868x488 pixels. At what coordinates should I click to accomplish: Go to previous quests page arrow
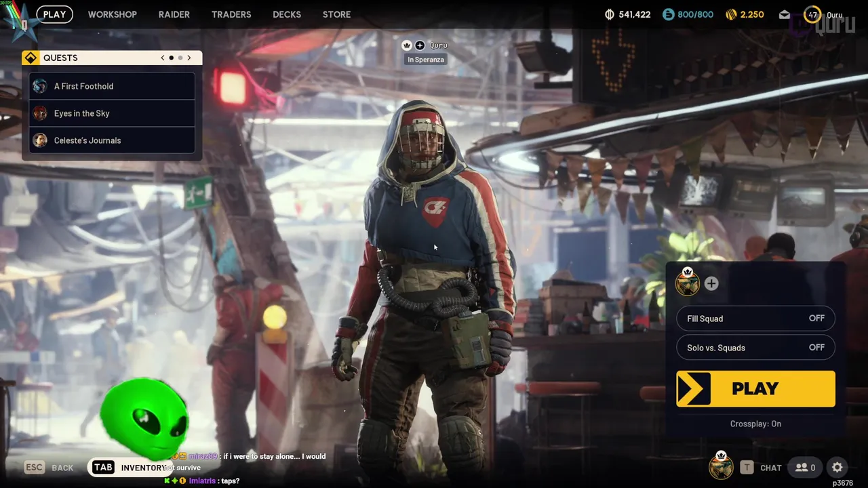(x=163, y=58)
